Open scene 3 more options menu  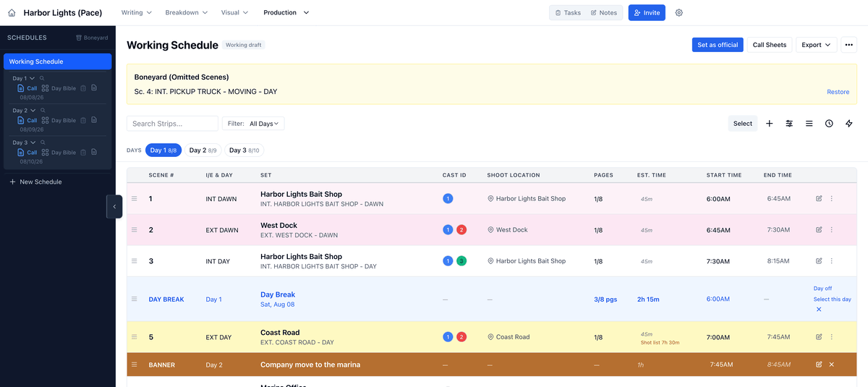tap(832, 260)
